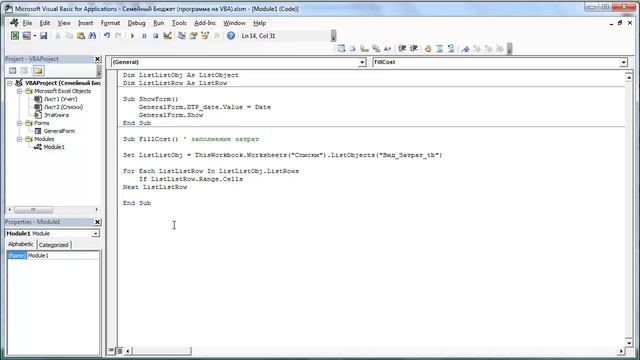Open the Insert UserForm dropdown arrow
640x360 pixels.
tap(34, 36)
